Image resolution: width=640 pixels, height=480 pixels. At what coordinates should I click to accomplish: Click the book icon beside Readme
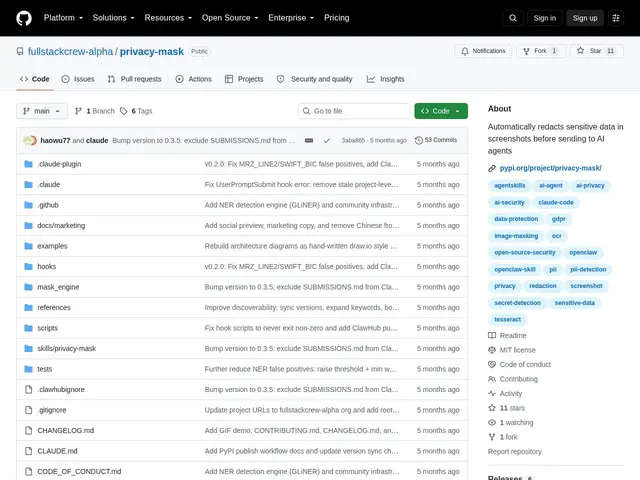tap(492, 336)
